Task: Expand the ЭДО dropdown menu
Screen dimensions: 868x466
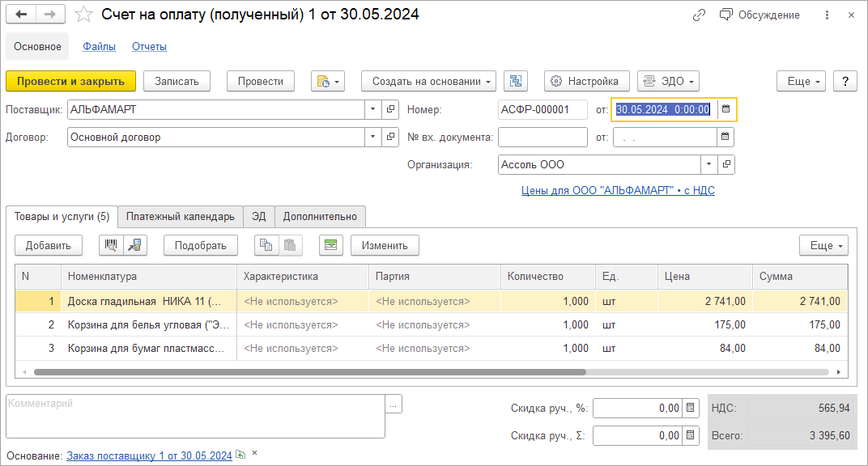Action: tap(668, 81)
